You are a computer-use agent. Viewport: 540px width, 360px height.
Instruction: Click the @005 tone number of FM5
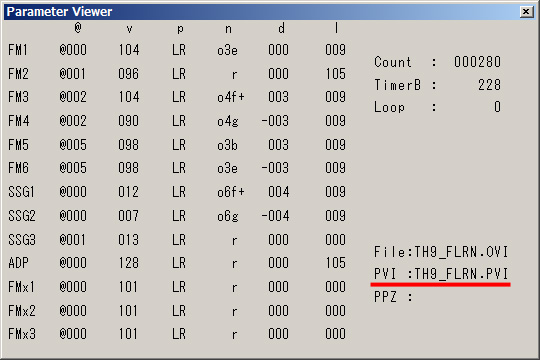(73, 145)
